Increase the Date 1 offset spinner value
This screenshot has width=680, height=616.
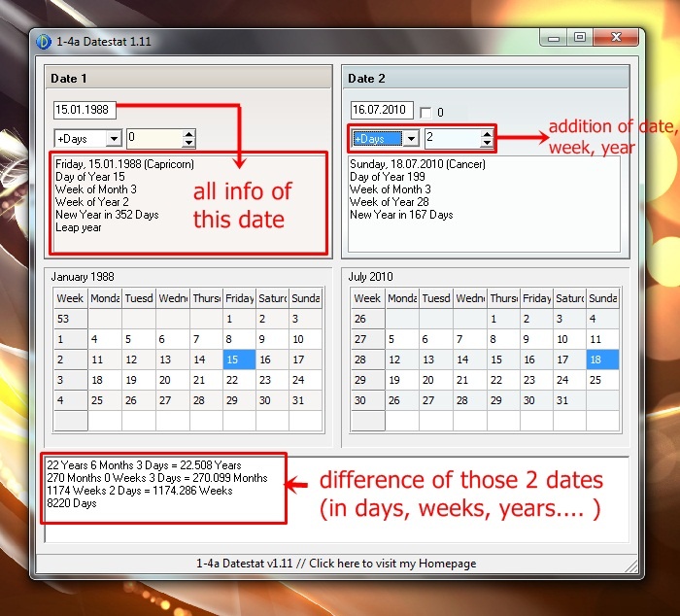point(188,134)
